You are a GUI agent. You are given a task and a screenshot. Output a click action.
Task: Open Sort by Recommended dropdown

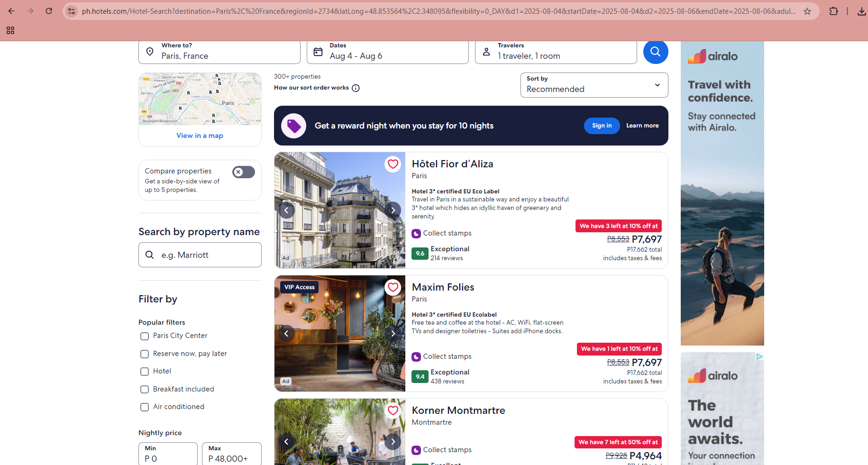coord(594,85)
